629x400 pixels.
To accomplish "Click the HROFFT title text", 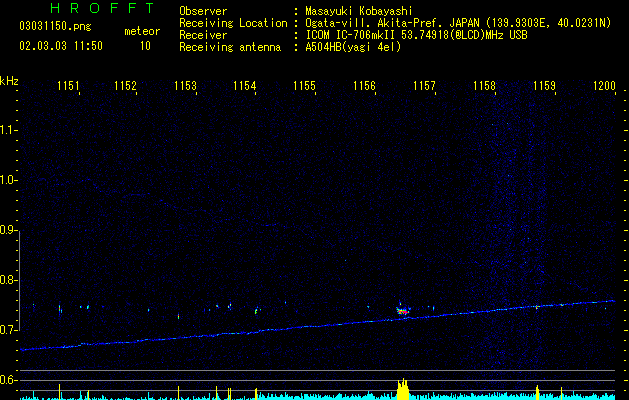I will [x=102, y=8].
